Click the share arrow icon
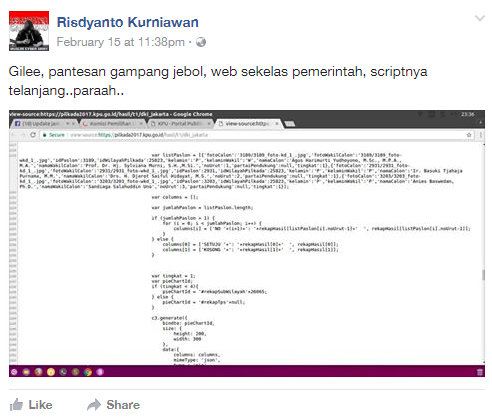Viewport: 492px width, 419px height. (94, 405)
